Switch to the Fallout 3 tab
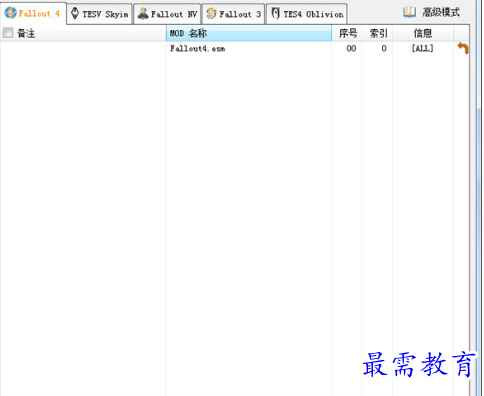484x396 pixels. point(233,14)
